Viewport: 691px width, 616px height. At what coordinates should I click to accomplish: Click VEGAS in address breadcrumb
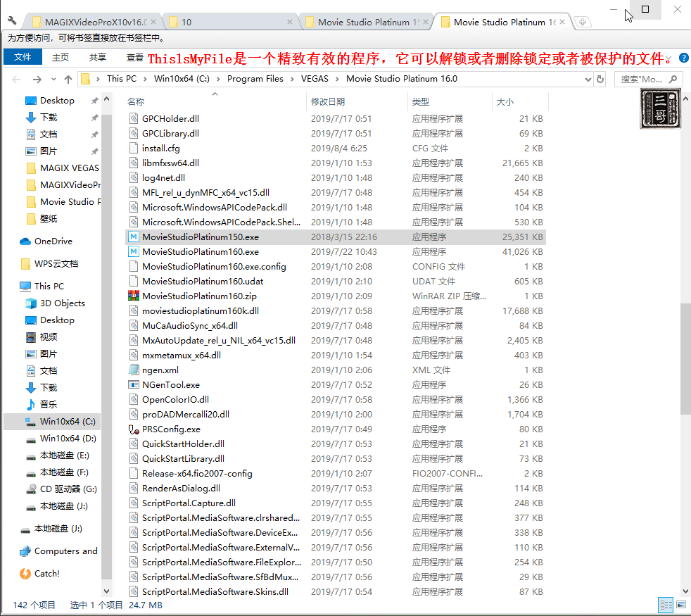click(x=315, y=79)
